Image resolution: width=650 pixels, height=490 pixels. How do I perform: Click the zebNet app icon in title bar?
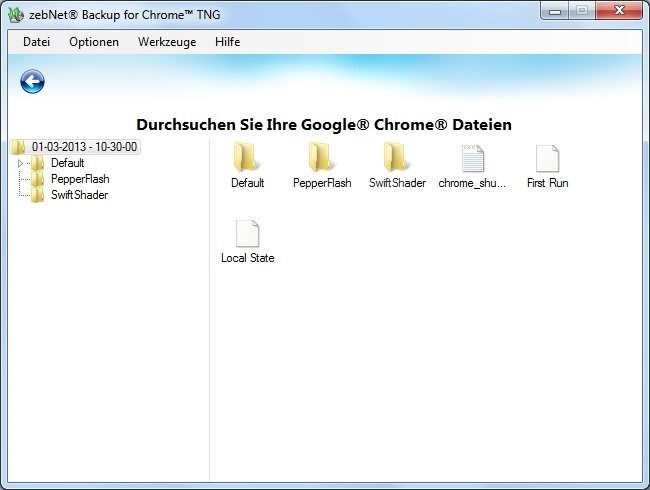(x=16, y=15)
